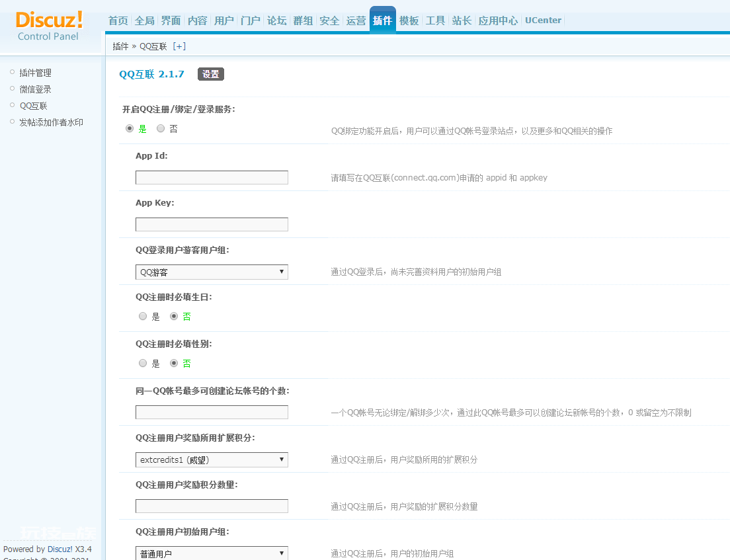Click the Discuz! Control Panel logo
This screenshot has width=730, height=560.
coord(49,26)
